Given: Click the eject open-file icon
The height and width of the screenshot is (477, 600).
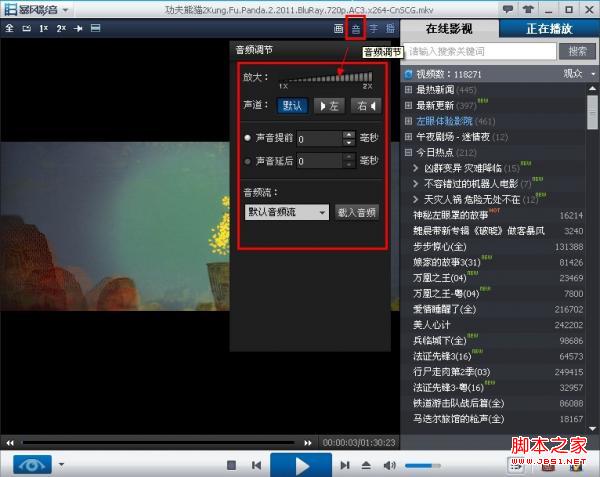Looking at the screenshot, I should 366,465.
